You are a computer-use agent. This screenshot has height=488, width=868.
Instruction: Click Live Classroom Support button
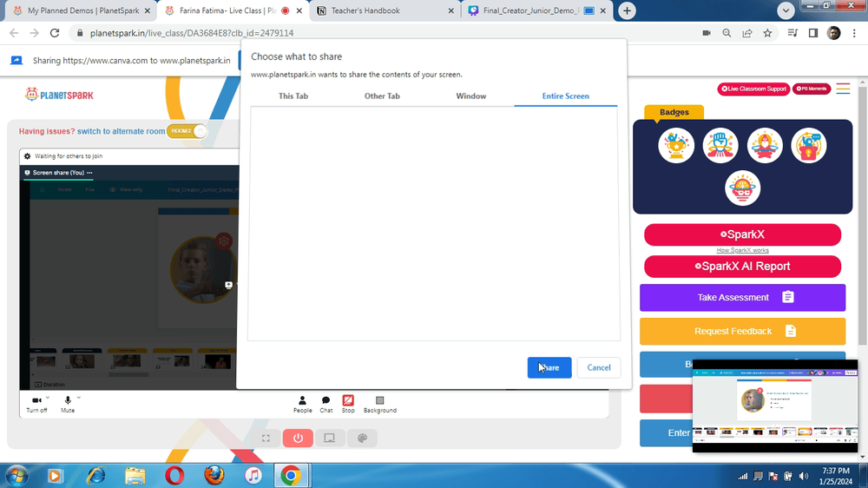(x=754, y=89)
